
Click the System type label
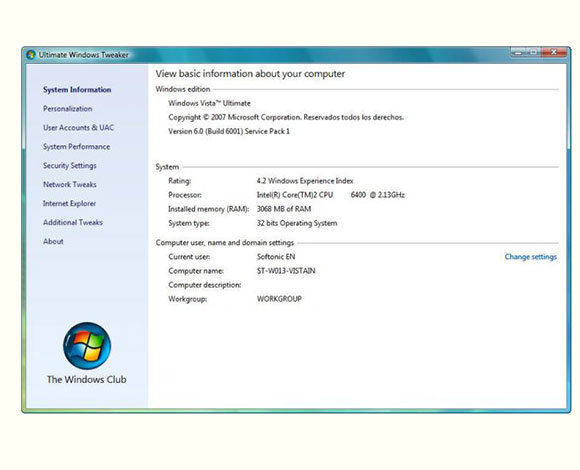189,223
